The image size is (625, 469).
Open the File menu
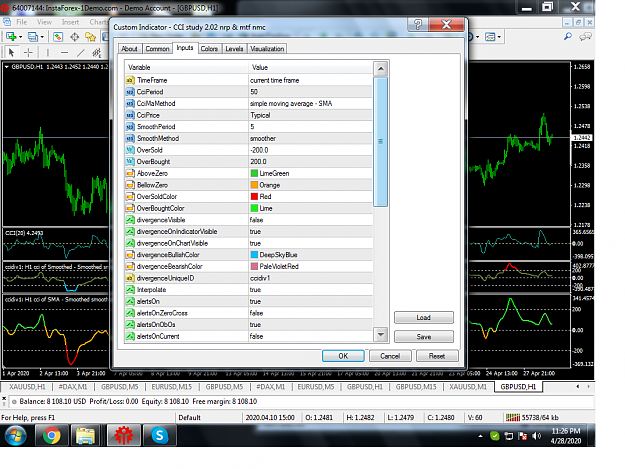click(x=22, y=22)
